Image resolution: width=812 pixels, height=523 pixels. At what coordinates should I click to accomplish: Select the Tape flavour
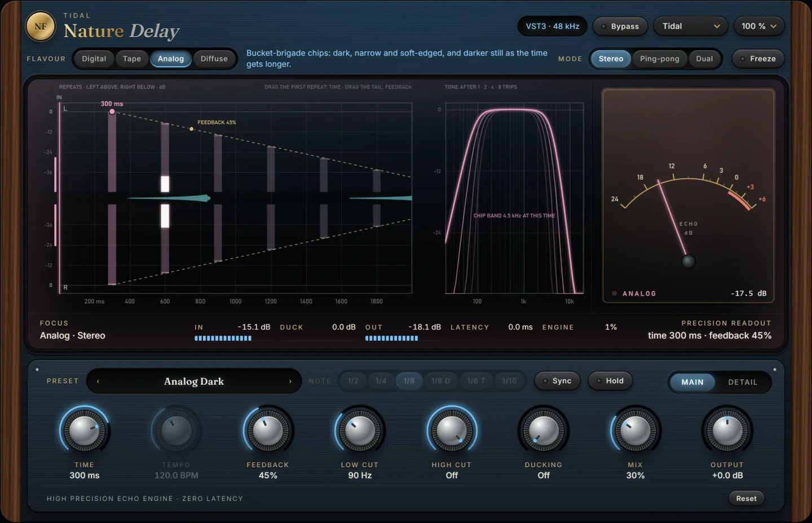point(132,59)
